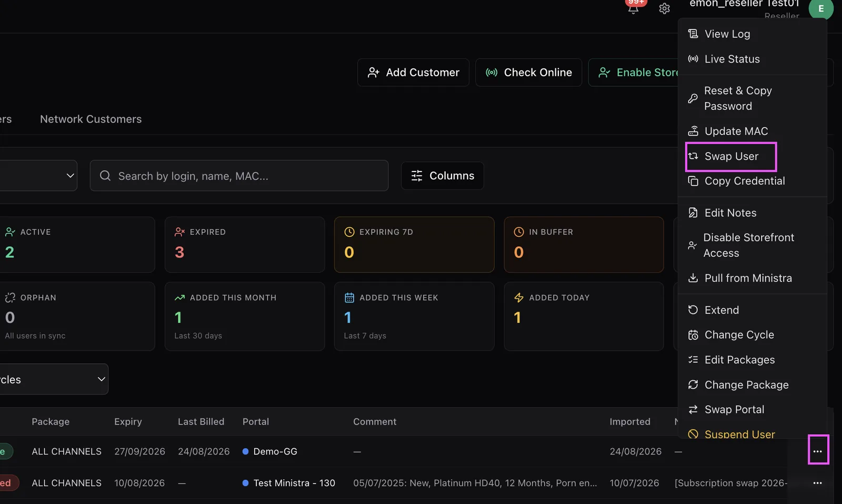Click the ban icon beside Suspend User
This screenshot has height=504, width=842.
click(x=693, y=434)
